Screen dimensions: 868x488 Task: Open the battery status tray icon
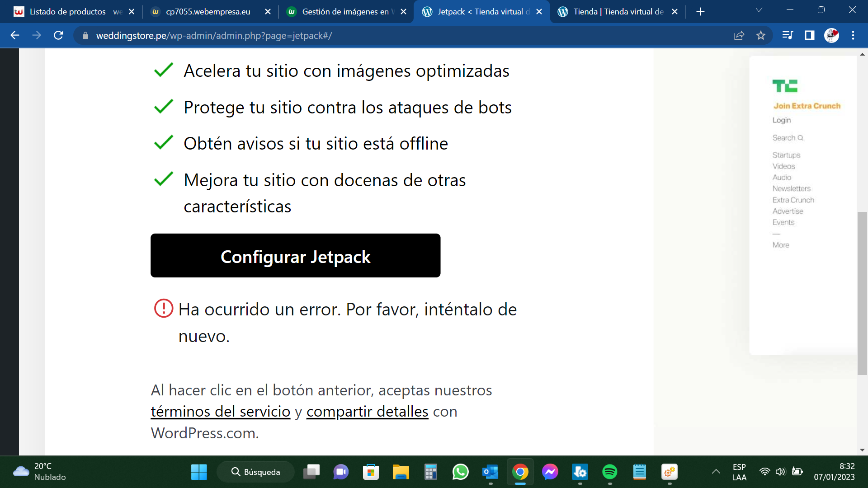[797, 472]
